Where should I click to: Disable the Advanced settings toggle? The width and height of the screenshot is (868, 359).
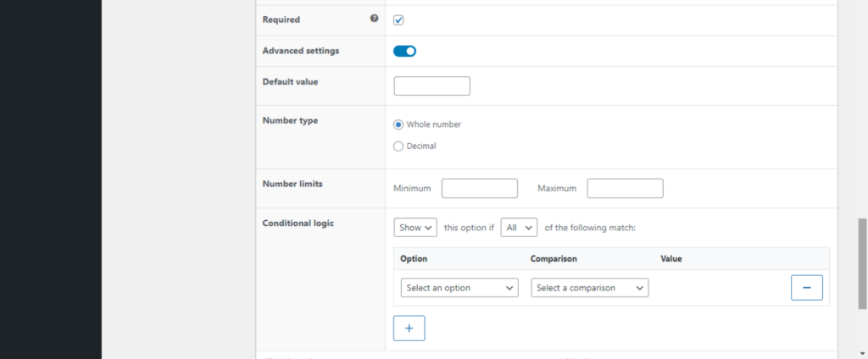click(x=404, y=51)
